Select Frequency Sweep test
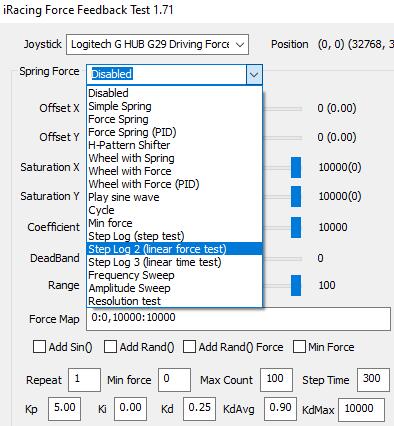Screen dimensions: 394x426 coord(174,275)
